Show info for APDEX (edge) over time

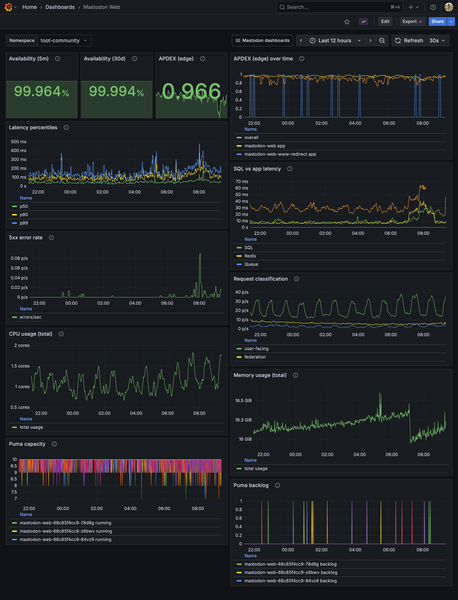tap(302, 59)
